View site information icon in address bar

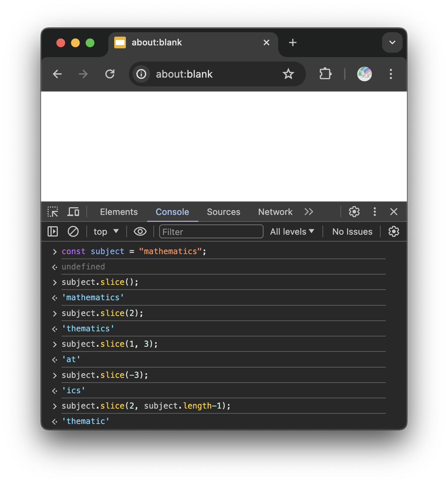coord(141,74)
